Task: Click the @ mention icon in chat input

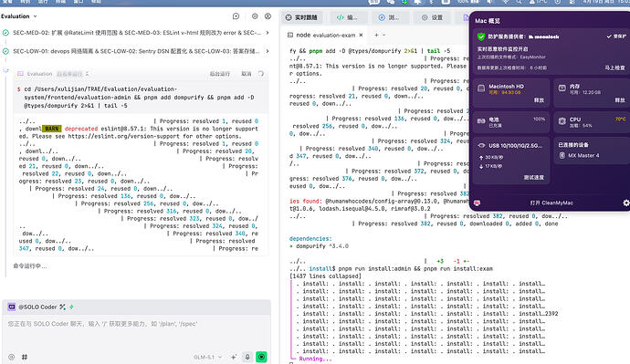Action: pyautogui.click(x=11, y=357)
